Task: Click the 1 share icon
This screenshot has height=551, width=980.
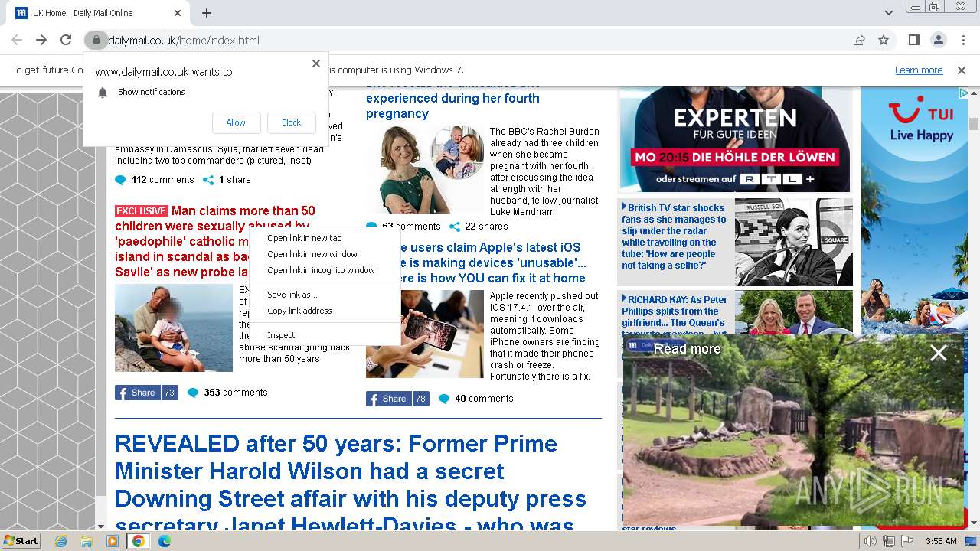Action: click(208, 181)
